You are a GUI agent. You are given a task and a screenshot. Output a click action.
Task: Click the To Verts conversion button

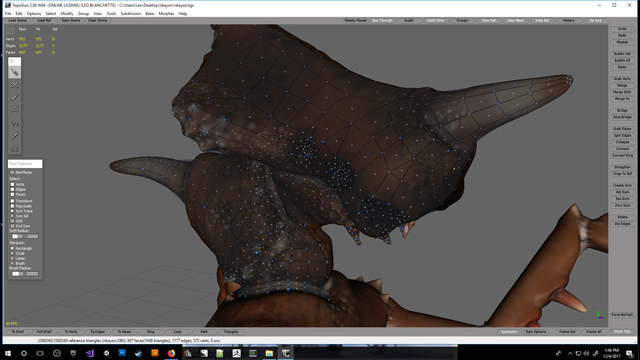[x=71, y=332]
